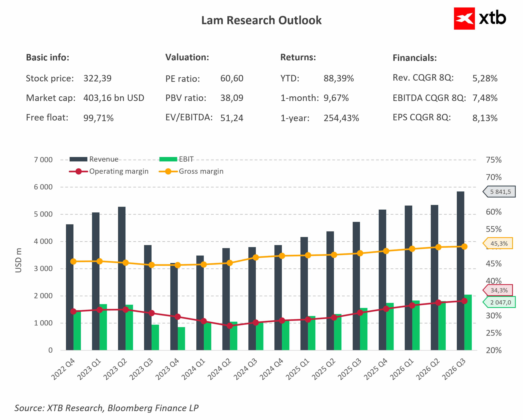Click the 60% right axis label
Image resolution: width=523 pixels, height=420 pixels.
(x=493, y=212)
